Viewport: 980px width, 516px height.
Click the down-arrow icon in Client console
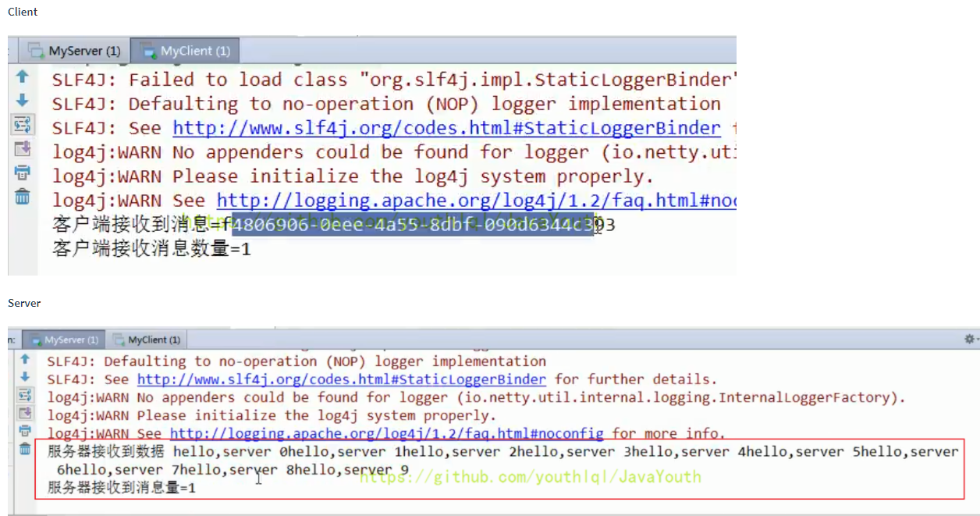tap(22, 100)
